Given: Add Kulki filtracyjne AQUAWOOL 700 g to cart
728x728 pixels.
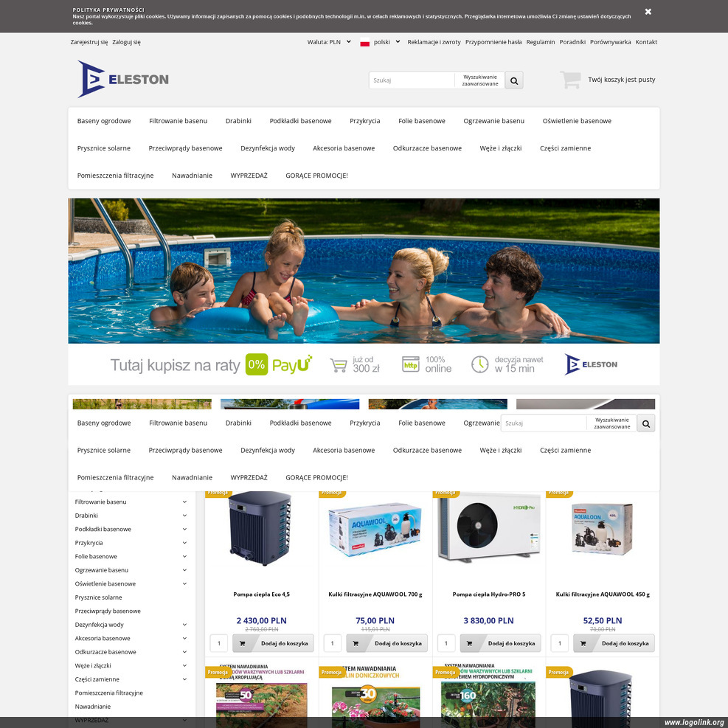Looking at the screenshot, I should (386, 643).
